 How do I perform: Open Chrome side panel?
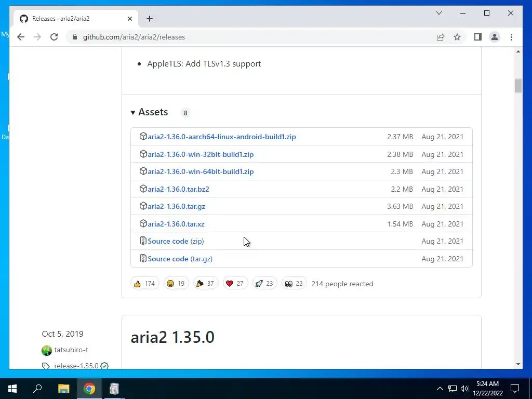pos(478,37)
